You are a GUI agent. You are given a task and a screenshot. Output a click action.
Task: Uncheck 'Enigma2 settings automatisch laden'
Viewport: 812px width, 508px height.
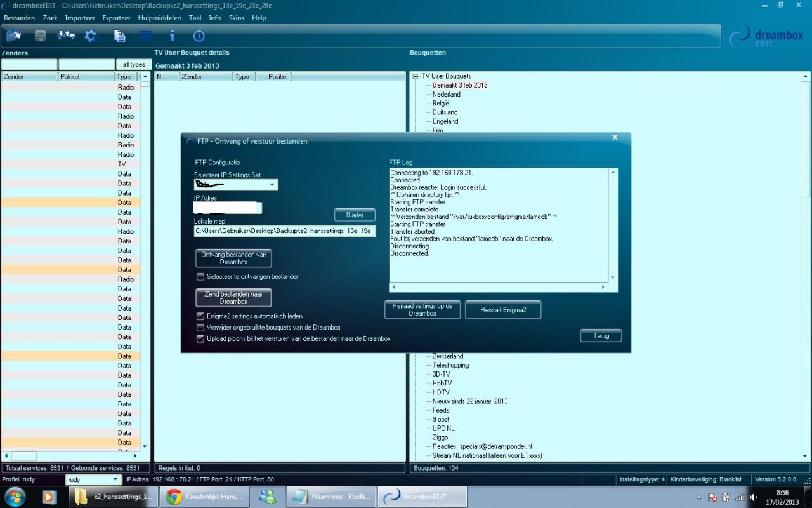tap(200, 316)
